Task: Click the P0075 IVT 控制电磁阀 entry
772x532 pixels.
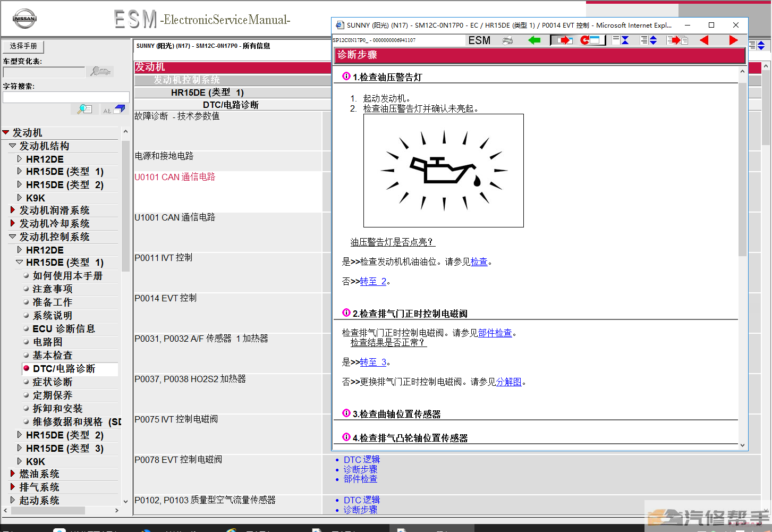Action: click(x=176, y=419)
